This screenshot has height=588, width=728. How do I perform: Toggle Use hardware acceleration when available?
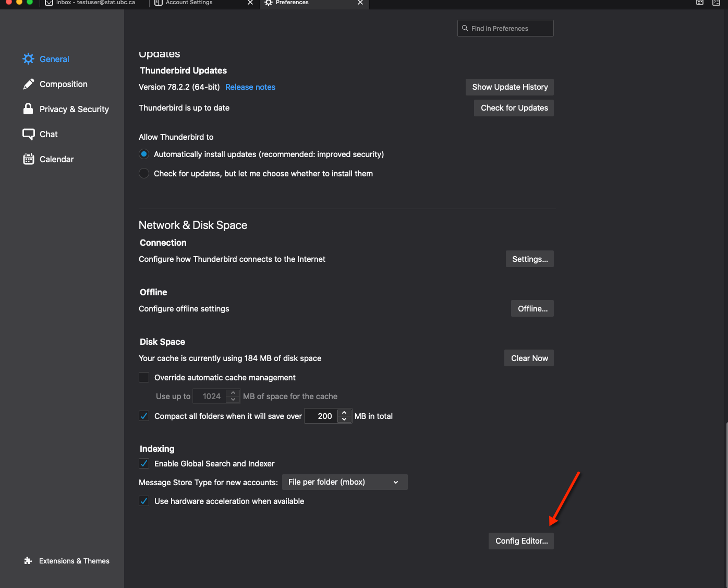pyautogui.click(x=144, y=501)
